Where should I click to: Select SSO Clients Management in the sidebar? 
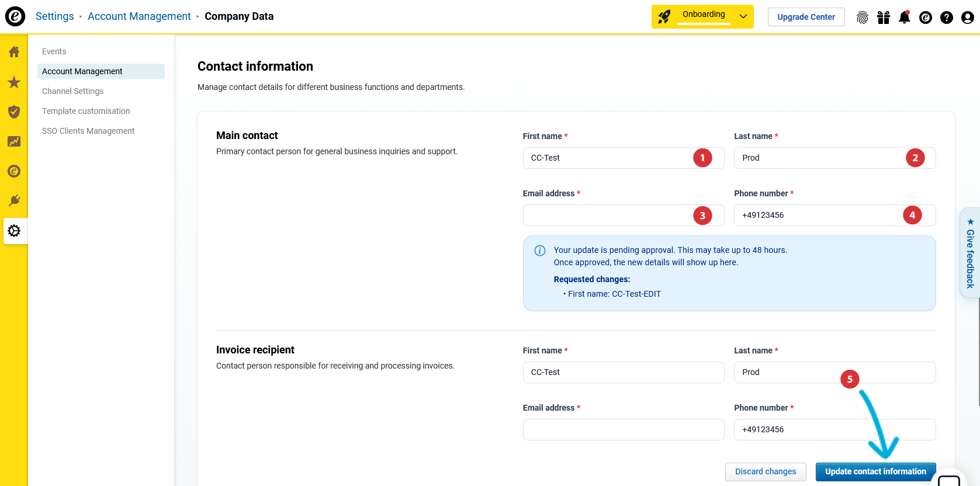(x=88, y=131)
